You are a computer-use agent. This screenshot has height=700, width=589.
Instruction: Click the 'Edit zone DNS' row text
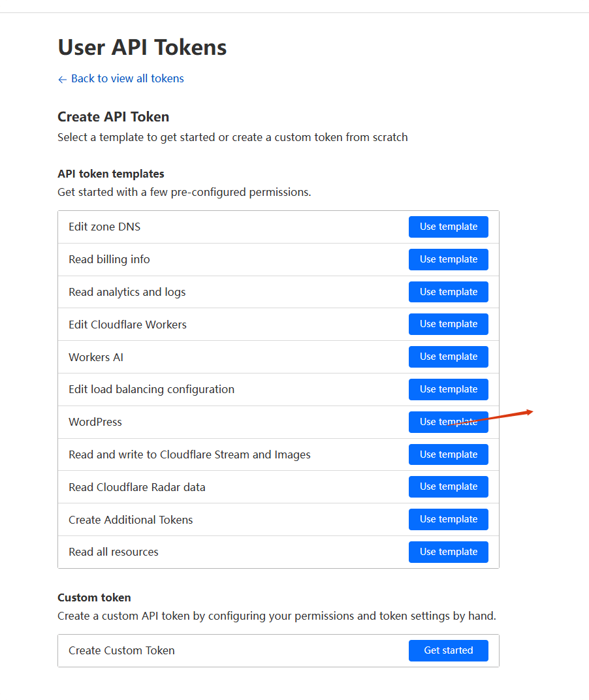104,227
